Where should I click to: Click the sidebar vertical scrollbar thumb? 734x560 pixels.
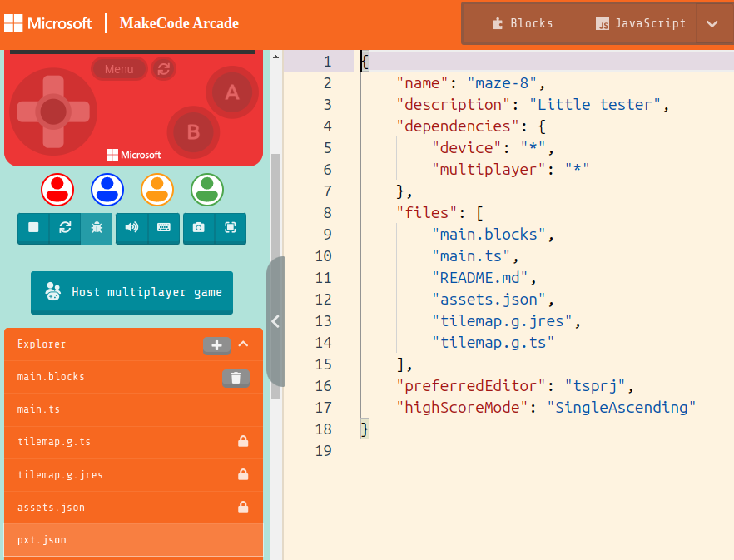275,276
